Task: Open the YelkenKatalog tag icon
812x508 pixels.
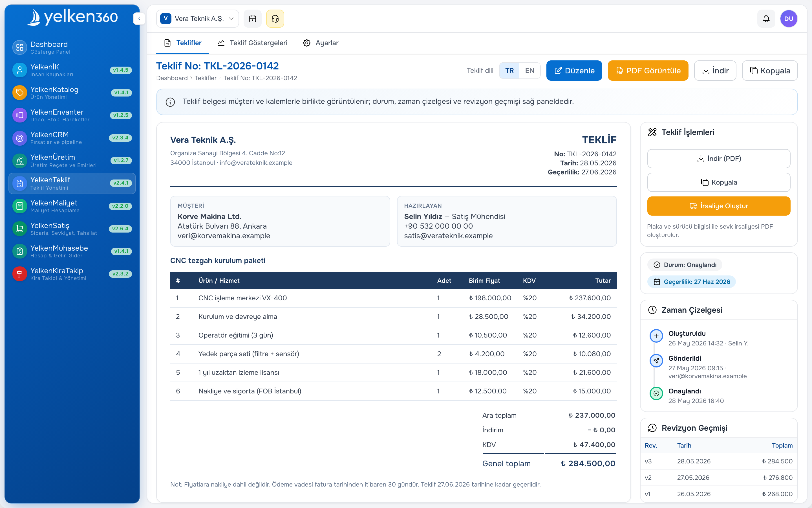Action: 19,92
